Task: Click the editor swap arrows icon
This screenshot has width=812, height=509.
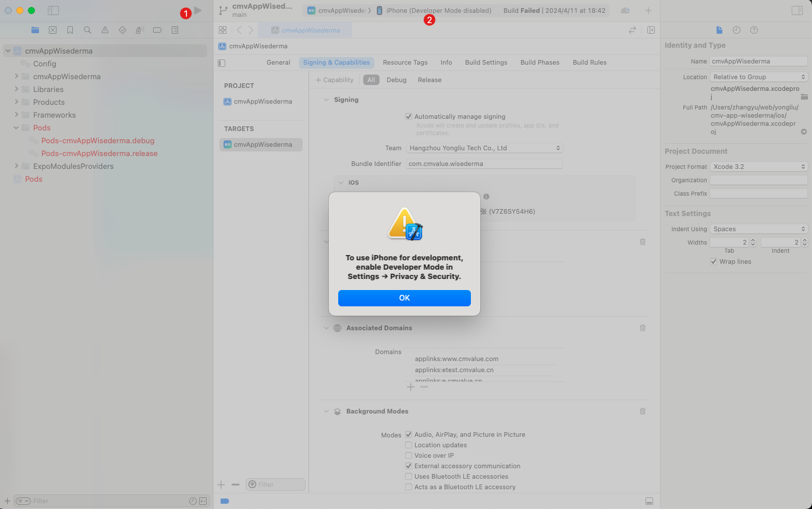Action: point(632,30)
